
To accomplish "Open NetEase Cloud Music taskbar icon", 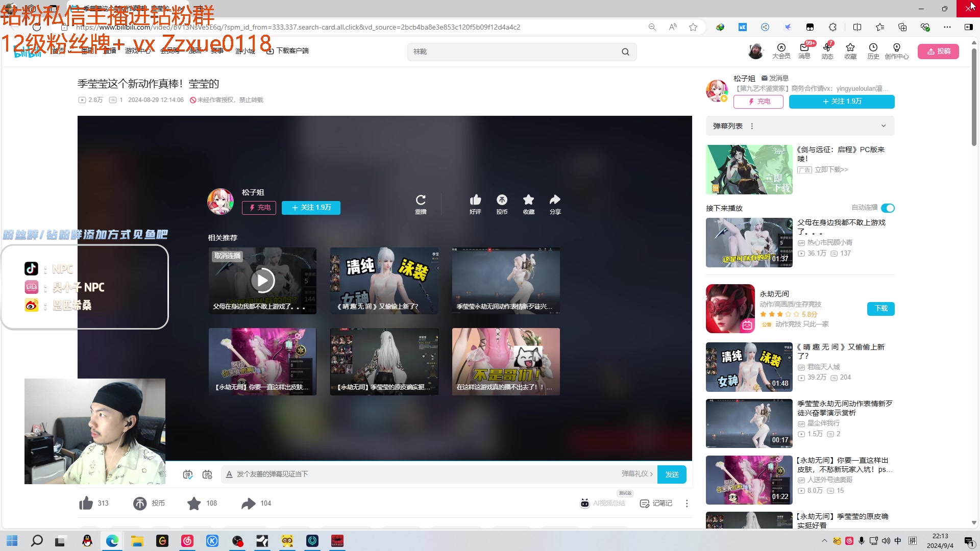I will point(187,541).
